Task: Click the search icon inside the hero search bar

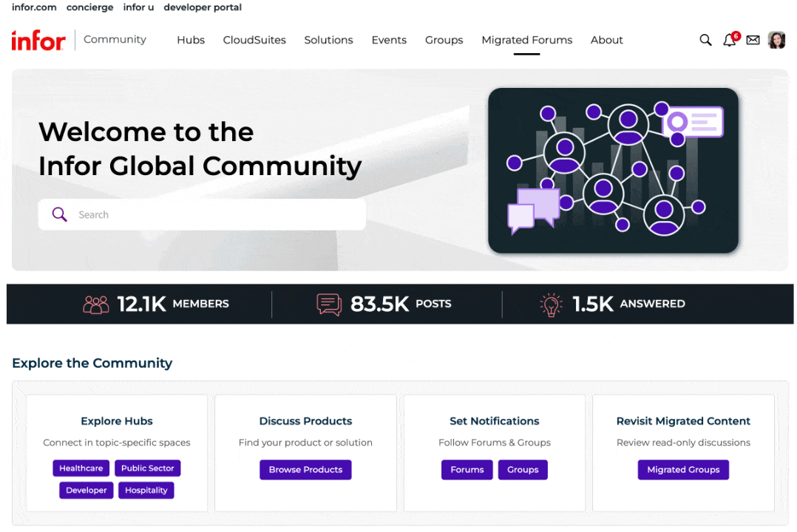Action: (59, 214)
